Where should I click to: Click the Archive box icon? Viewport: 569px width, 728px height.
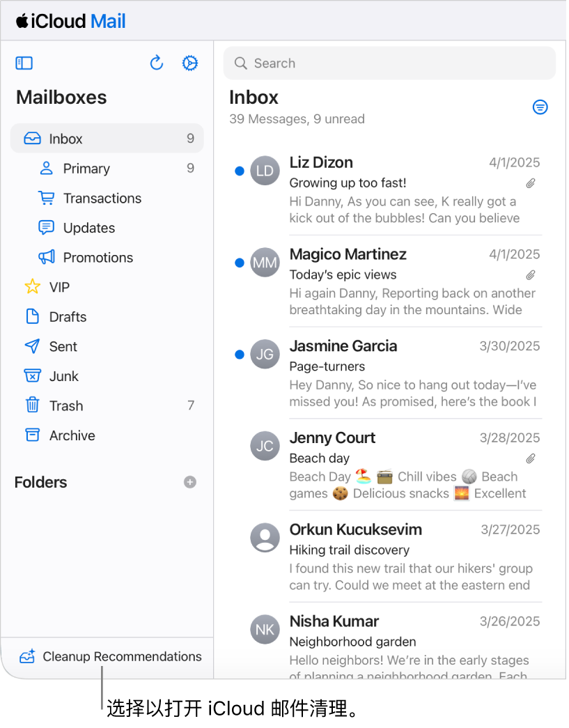pos(32,435)
